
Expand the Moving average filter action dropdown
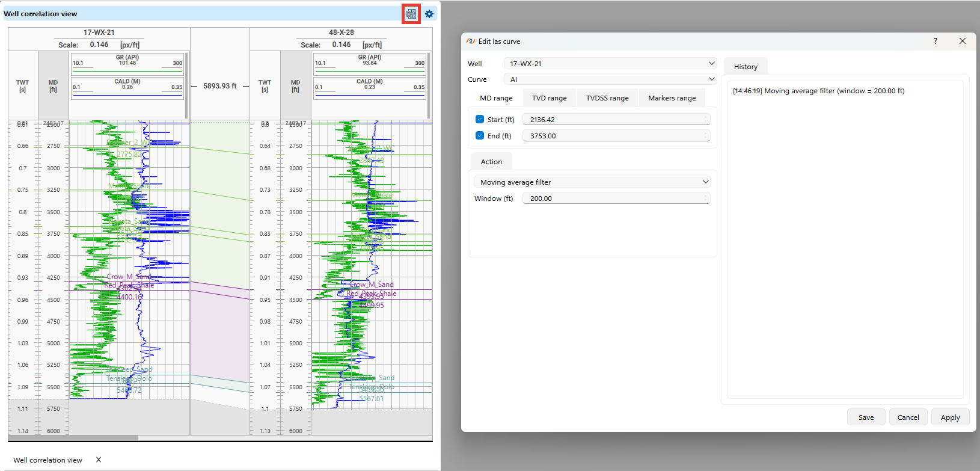[x=592, y=182]
